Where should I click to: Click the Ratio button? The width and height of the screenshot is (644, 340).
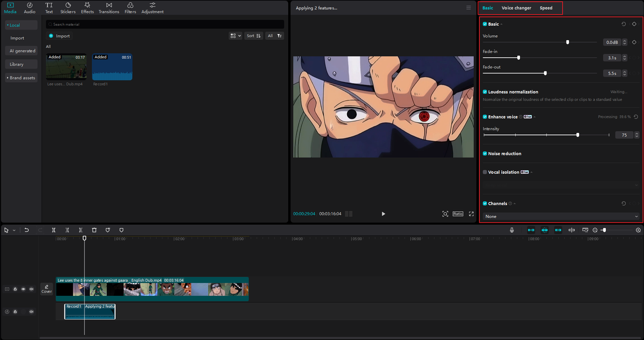(458, 214)
